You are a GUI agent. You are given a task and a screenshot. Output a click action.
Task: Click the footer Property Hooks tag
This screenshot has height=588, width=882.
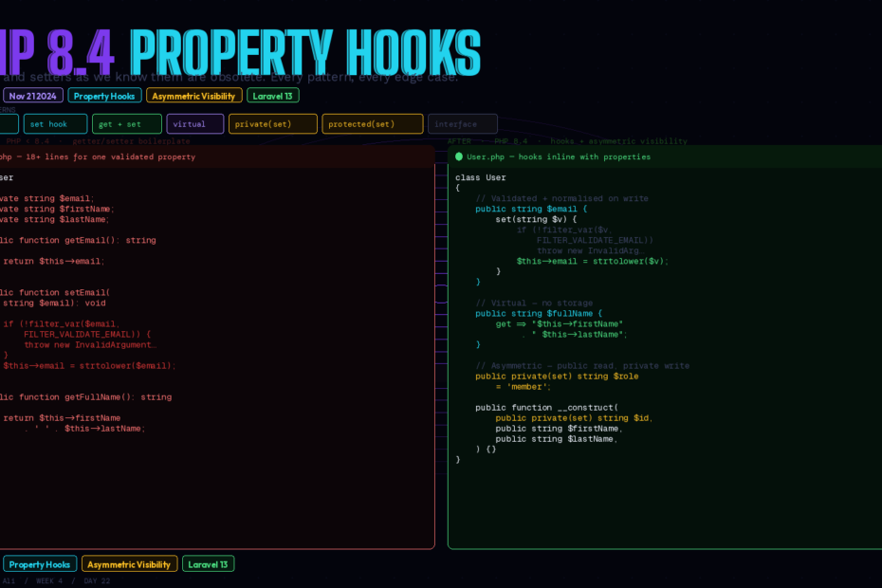point(40,564)
